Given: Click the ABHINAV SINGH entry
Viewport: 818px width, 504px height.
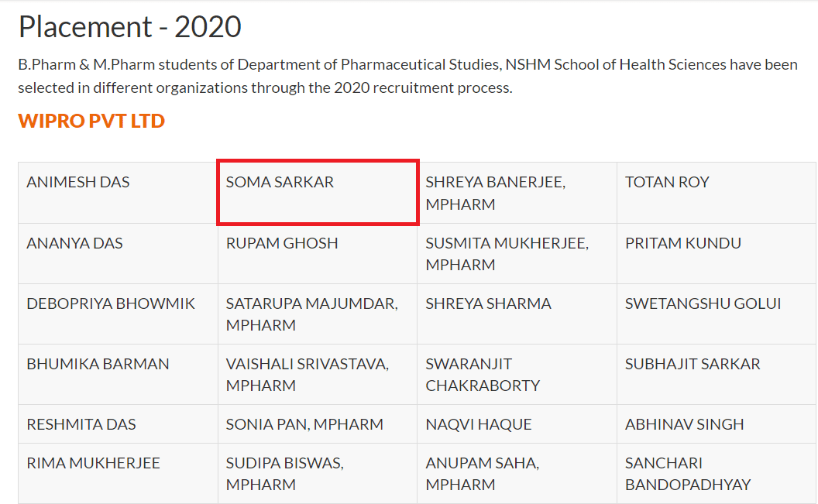Looking at the screenshot, I should coord(716,424).
